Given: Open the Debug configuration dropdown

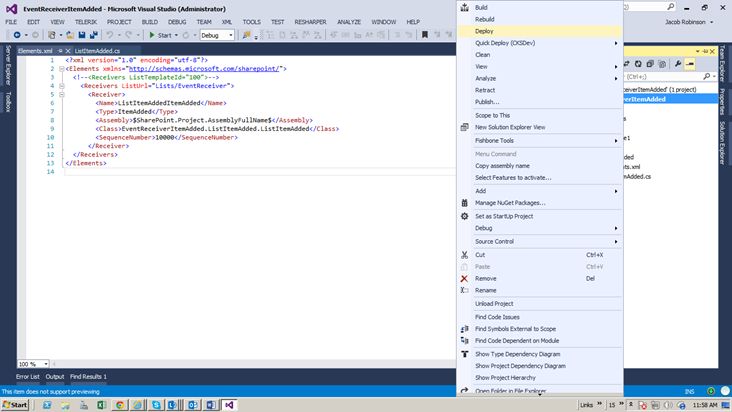Looking at the screenshot, I should pos(217,35).
